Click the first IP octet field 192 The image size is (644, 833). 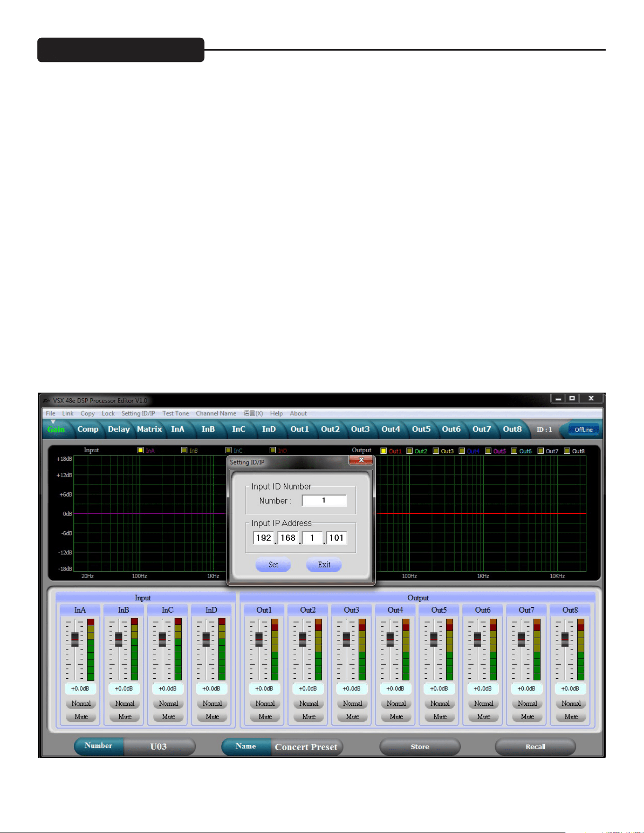point(264,538)
